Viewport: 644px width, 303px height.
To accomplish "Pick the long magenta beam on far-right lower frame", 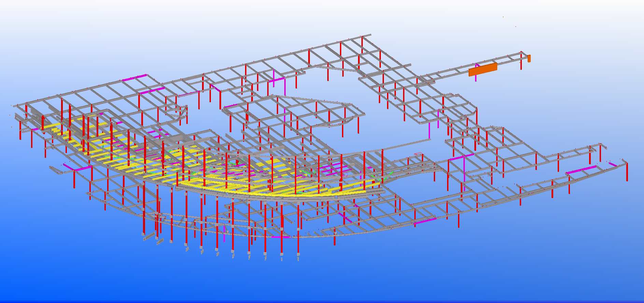I will (581, 170).
